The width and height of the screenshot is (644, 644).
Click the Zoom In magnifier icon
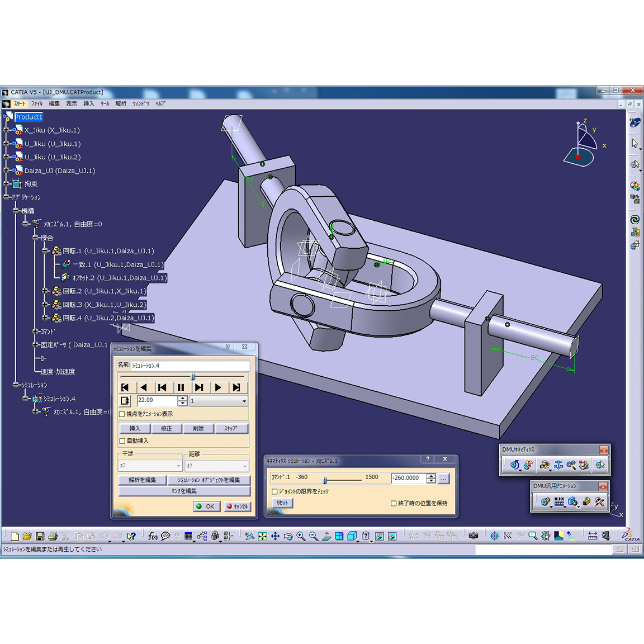coord(301,536)
